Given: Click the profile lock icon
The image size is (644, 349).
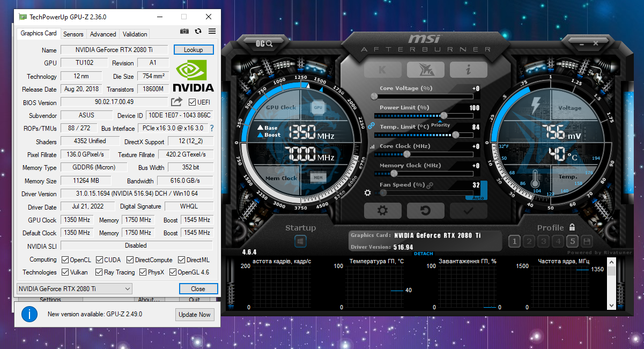Looking at the screenshot, I should [x=572, y=227].
